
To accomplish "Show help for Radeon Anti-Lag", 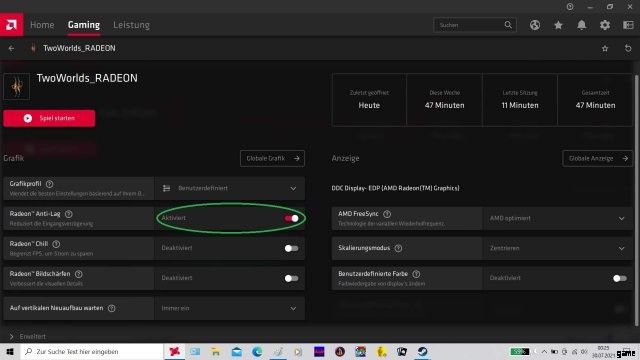I will point(69,214).
